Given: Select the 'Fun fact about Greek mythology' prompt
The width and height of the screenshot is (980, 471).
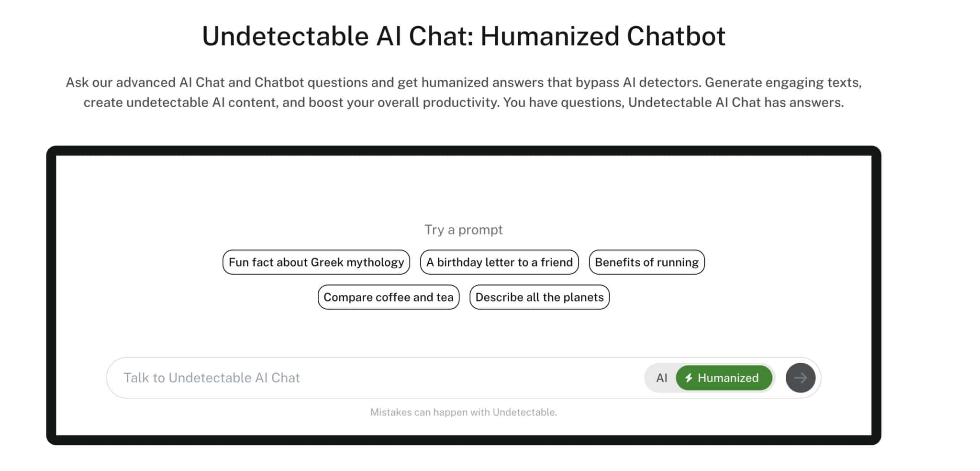Looking at the screenshot, I should pos(316,262).
